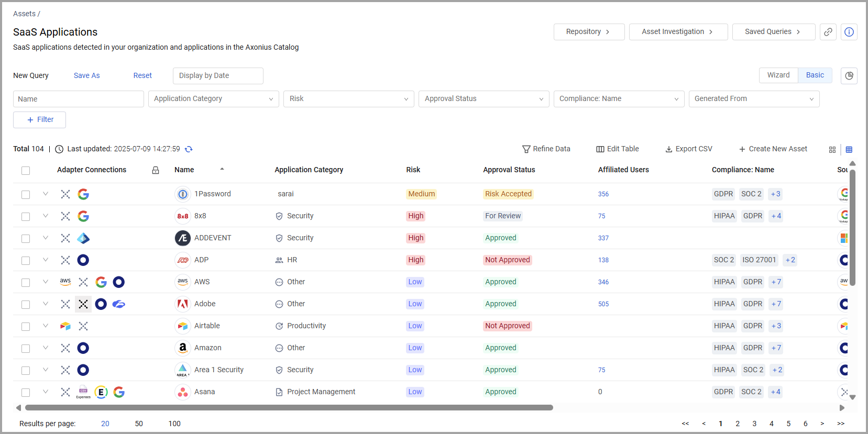Click Expenses CSV adapter icon in Asana row
This screenshot has height=434, width=868.
click(83, 392)
